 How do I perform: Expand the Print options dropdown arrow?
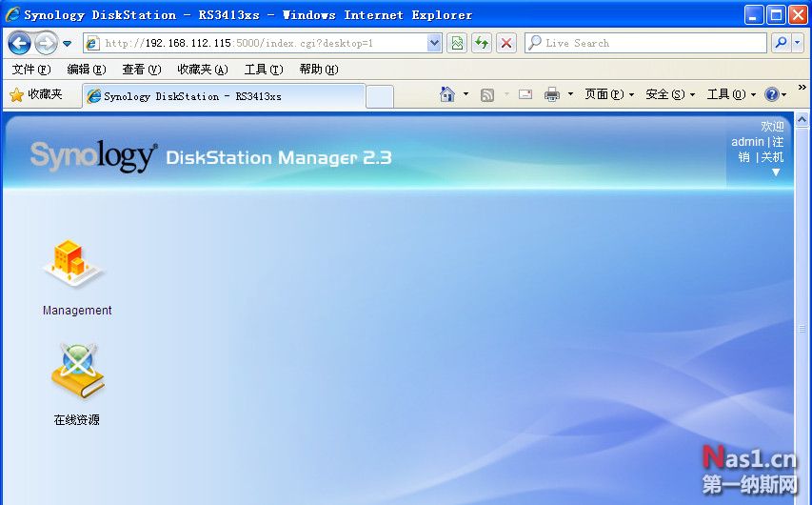[570, 94]
